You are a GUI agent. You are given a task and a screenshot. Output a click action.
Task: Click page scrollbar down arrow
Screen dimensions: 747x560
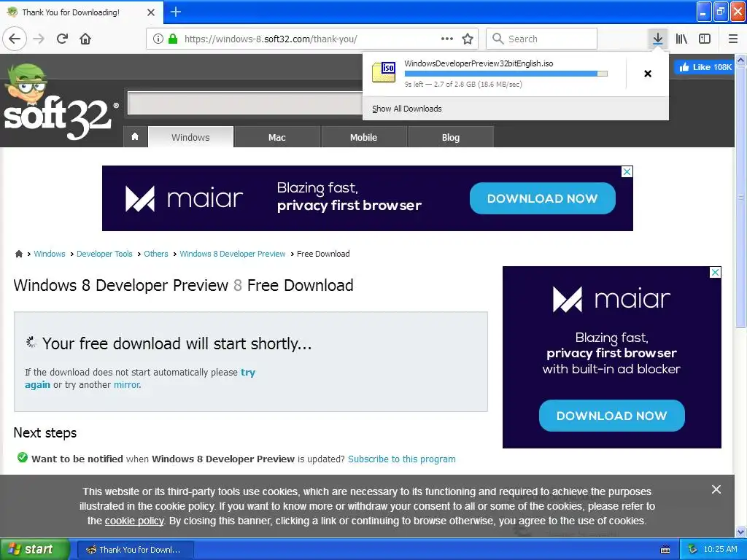pos(741,532)
